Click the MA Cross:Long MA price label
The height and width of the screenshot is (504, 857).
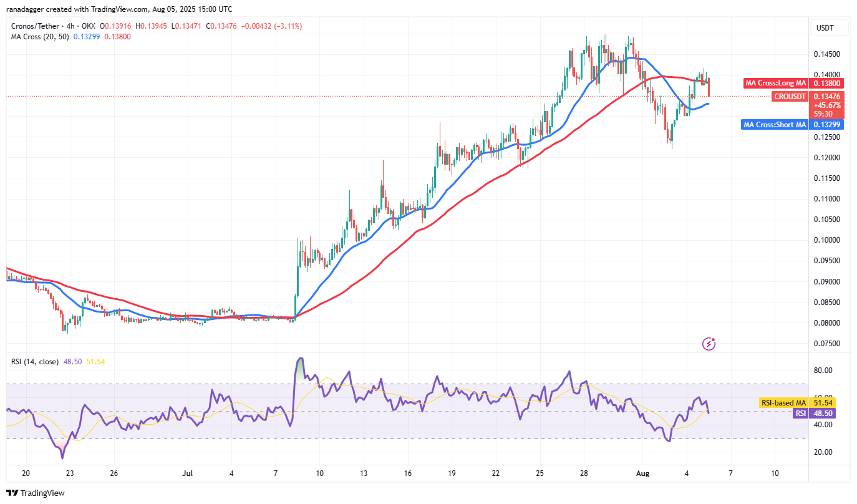pyautogui.click(x=775, y=83)
